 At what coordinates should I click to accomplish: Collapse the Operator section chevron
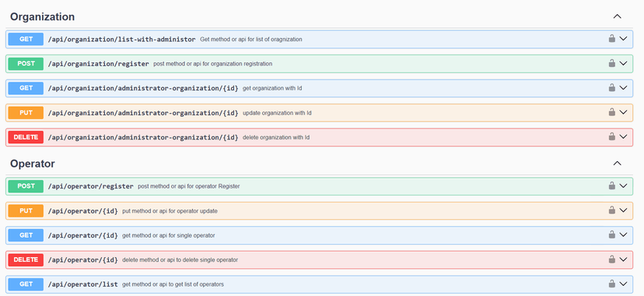tap(617, 164)
